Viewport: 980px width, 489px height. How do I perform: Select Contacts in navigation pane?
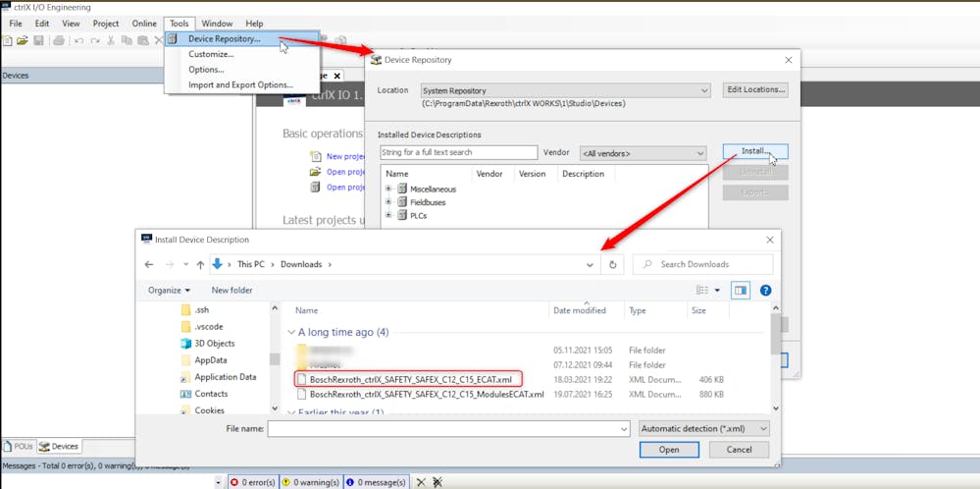point(204,394)
